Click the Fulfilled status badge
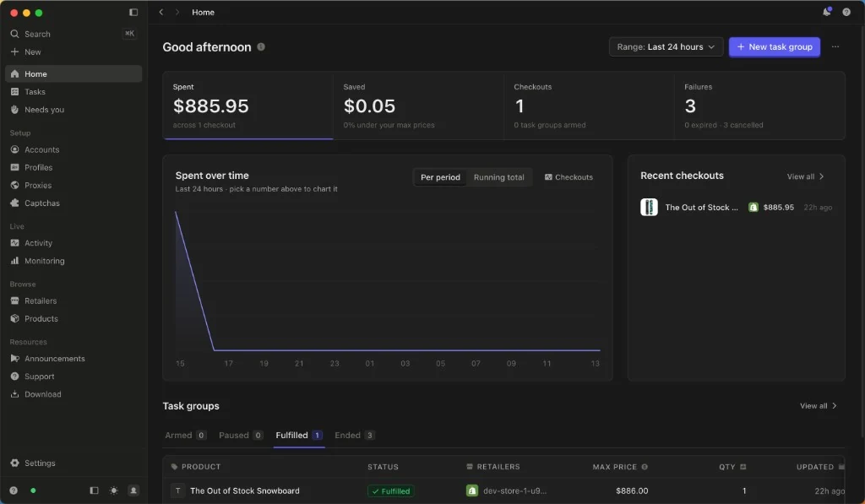The height and width of the screenshot is (504, 865). (x=390, y=490)
